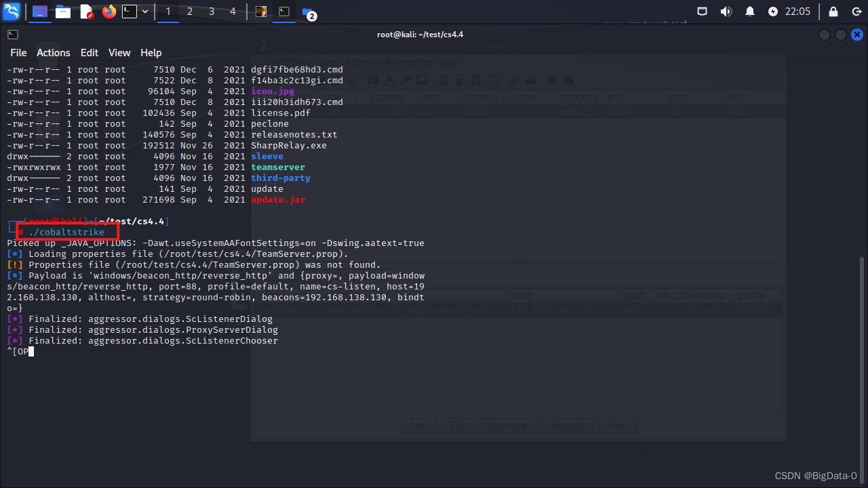
Task: Launch the text editor panel icon
Action: tap(87, 12)
